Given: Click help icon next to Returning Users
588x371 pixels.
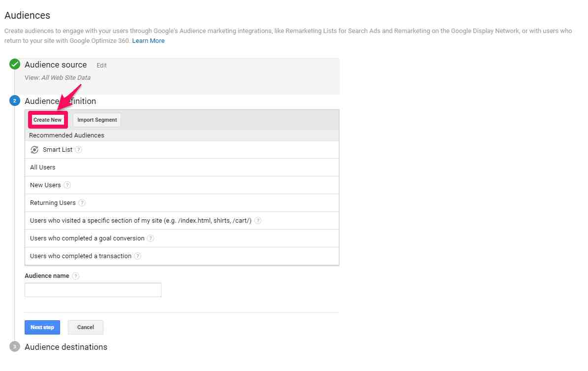Looking at the screenshot, I should click(82, 203).
